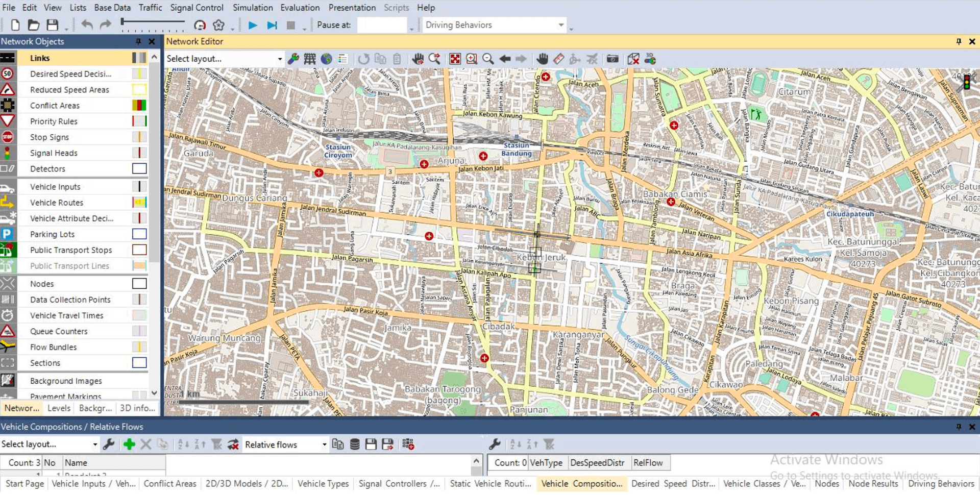
Task: Click green plus to add vehicle composition
Action: [x=129, y=444]
